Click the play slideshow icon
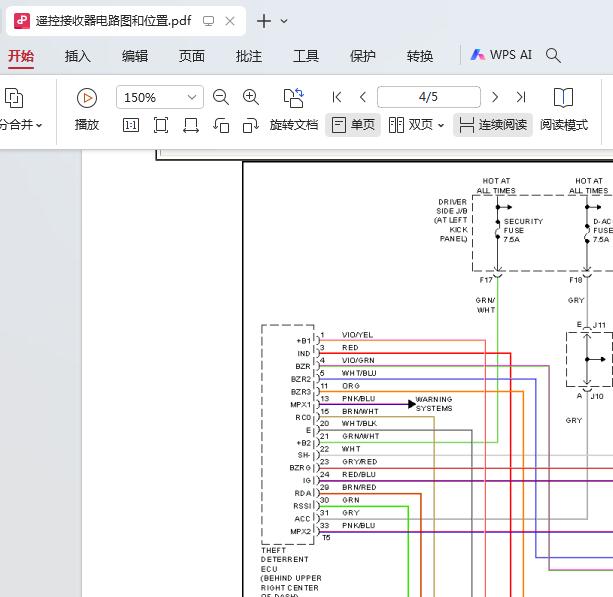Viewport: 613px width, 597px height. click(x=87, y=98)
